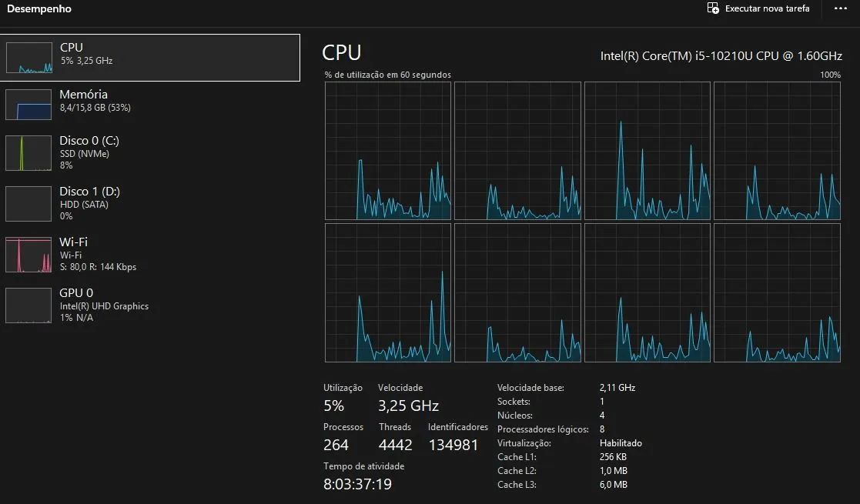
Task: Click Executar nova tarefa button
Action: click(x=758, y=8)
